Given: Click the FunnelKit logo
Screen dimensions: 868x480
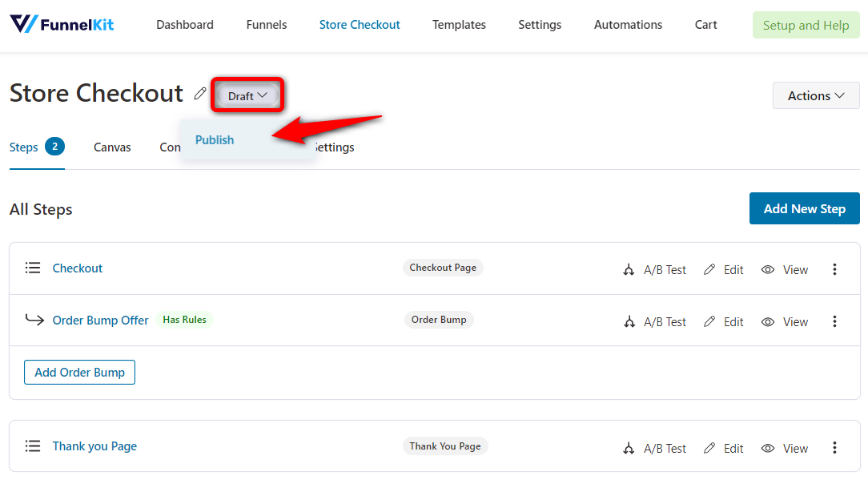Looking at the screenshot, I should [62, 24].
